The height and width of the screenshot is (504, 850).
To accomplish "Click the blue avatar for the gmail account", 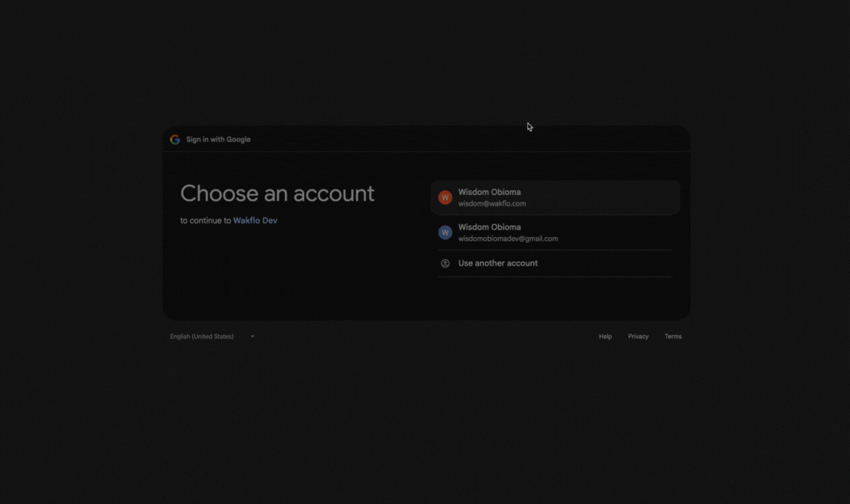I will point(445,232).
